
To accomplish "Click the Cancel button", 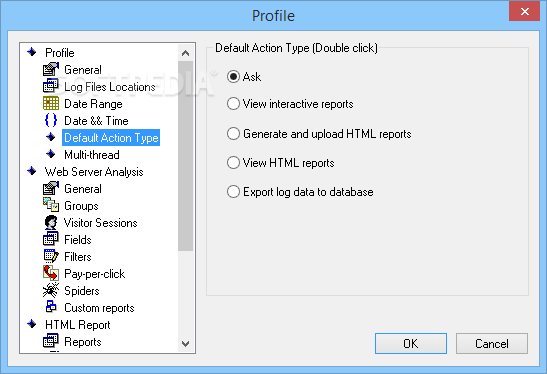I will [492, 344].
